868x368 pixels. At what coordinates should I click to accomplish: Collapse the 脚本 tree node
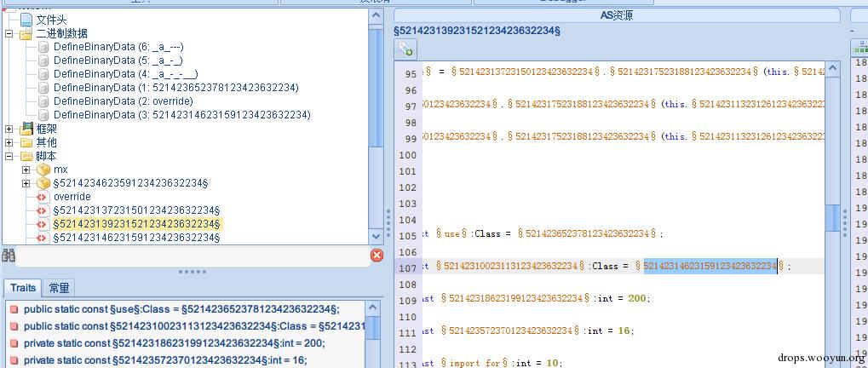9,156
